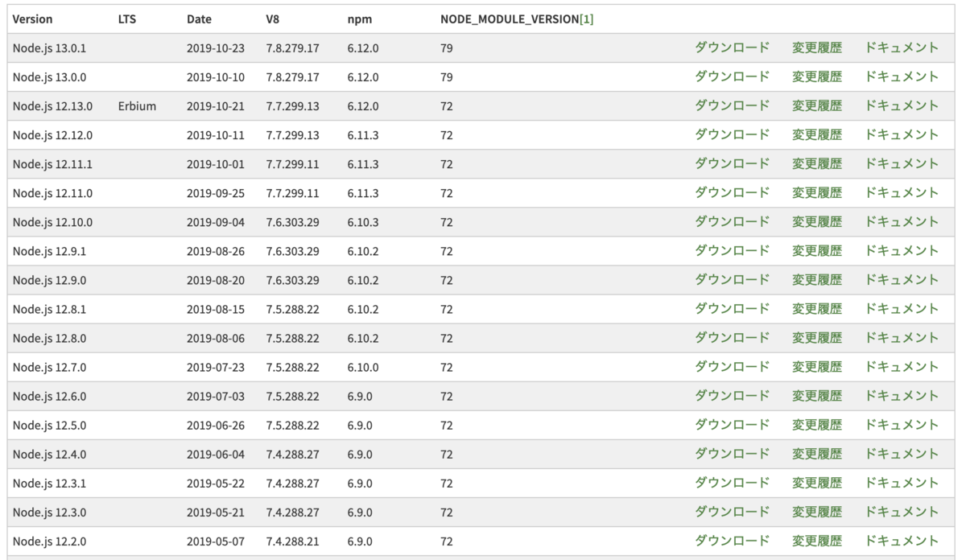Open ドキュメント for Node.js 12.12.0
This screenshot has width=966, height=560.
pyautogui.click(x=902, y=134)
